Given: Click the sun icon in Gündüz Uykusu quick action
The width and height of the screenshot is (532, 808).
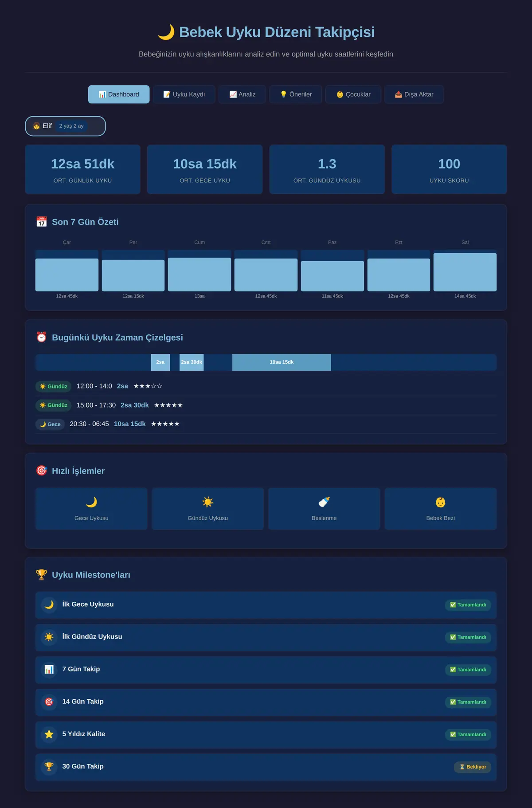Looking at the screenshot, I should 208,502.
